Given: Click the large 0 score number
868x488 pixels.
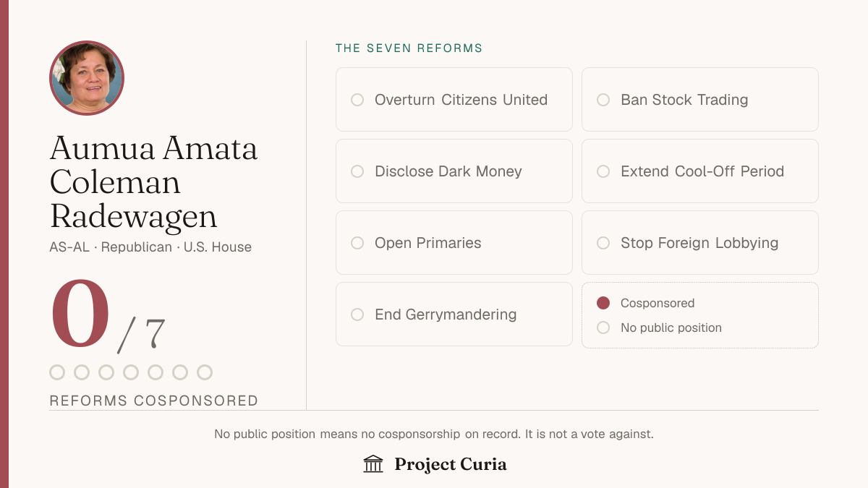Looking at the screenshot, I should tap(80, 315).
